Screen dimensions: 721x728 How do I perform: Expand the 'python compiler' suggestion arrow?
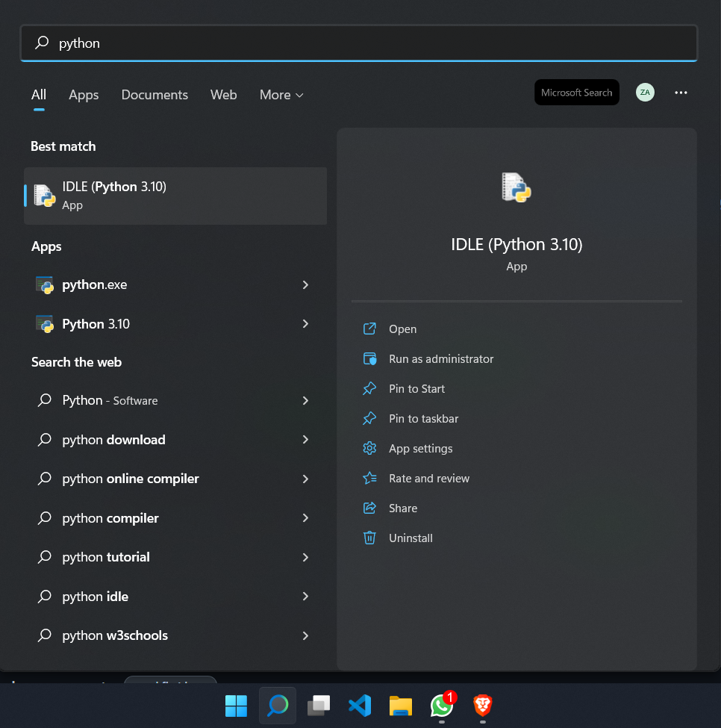point(305,517)
